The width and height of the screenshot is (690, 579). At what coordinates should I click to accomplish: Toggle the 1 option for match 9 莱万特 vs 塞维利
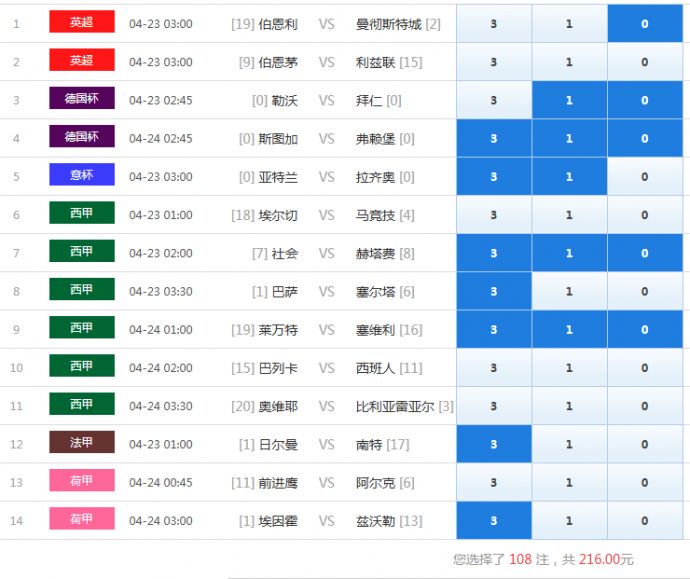569,330
